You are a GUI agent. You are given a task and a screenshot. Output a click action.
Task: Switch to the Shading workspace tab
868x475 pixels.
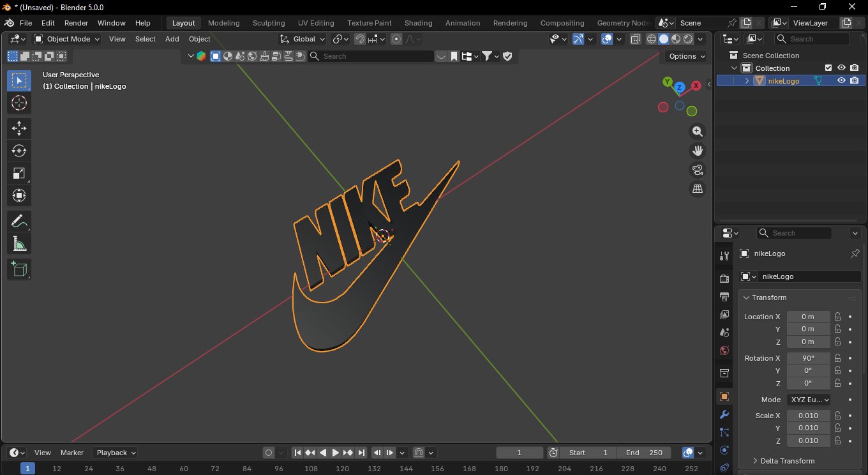418,23
